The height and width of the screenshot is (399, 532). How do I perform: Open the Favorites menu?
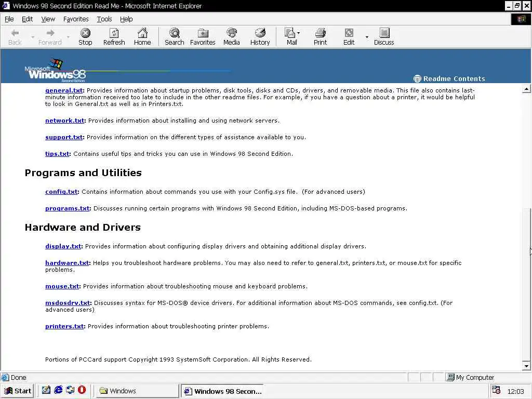[x=76, y=19]
